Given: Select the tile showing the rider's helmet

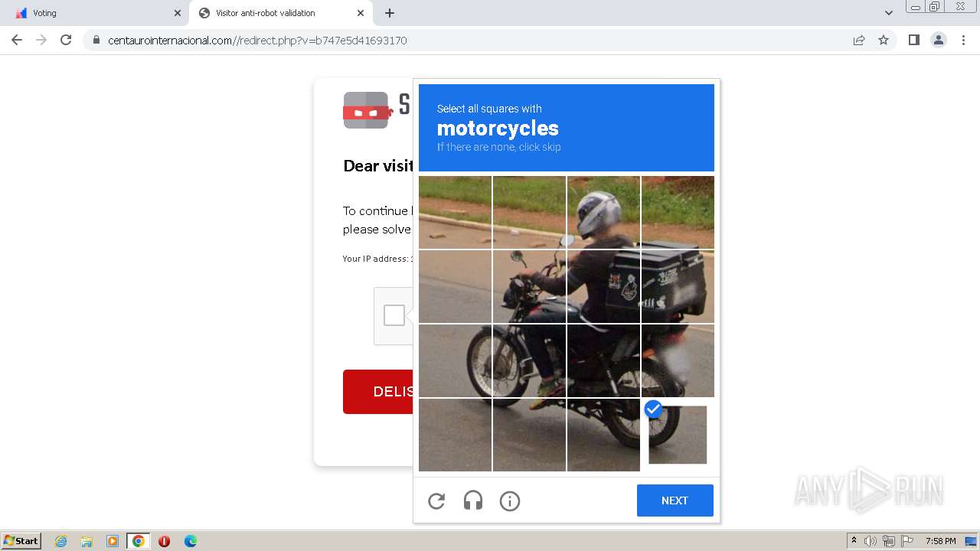Looking at the screenshot, I should tap(603, 212).
